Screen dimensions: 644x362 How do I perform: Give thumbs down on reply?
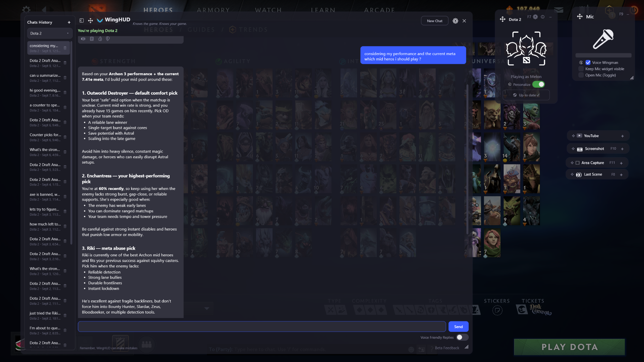(108, 39)
